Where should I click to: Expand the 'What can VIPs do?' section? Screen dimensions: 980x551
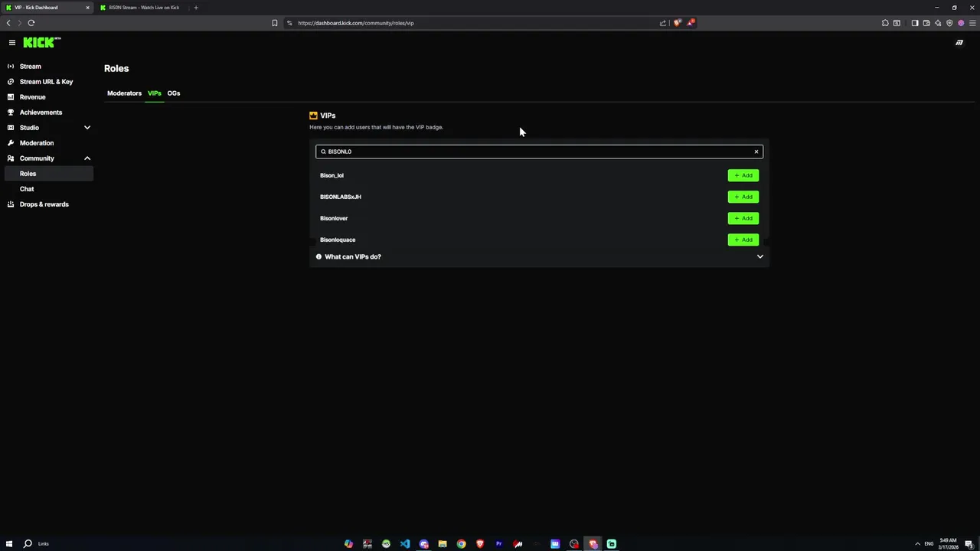tap(539, 256)
